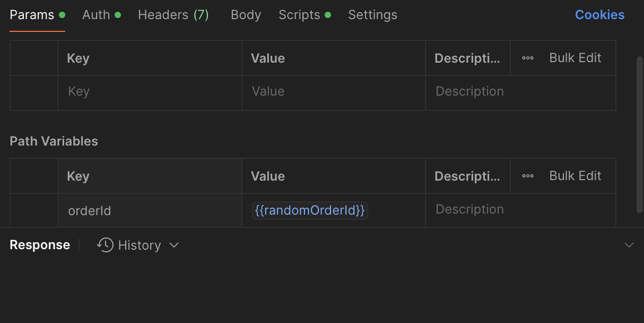The height and width of the screenshot is (323, 644).
Task: Edit the {{randomOrderId}} value field
Action: click(x=310, y=210)
